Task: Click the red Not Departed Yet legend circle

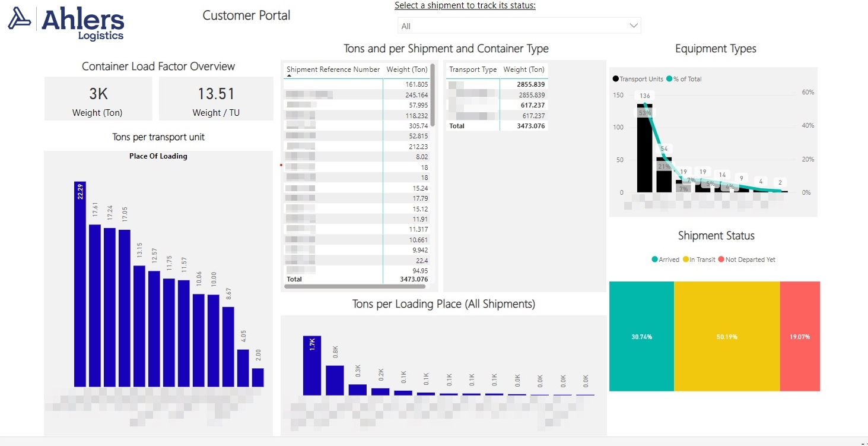Action: 721,260
